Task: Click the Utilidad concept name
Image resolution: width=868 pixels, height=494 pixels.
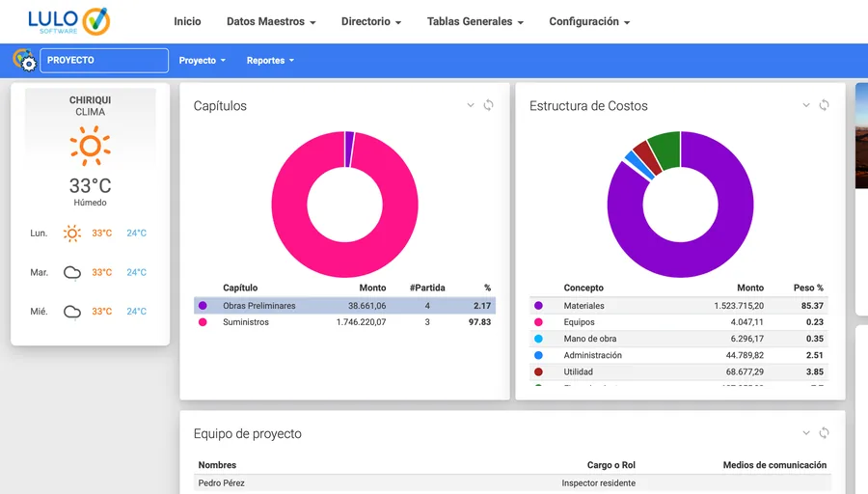Action: pyautogui.click(x=579, y=372)
